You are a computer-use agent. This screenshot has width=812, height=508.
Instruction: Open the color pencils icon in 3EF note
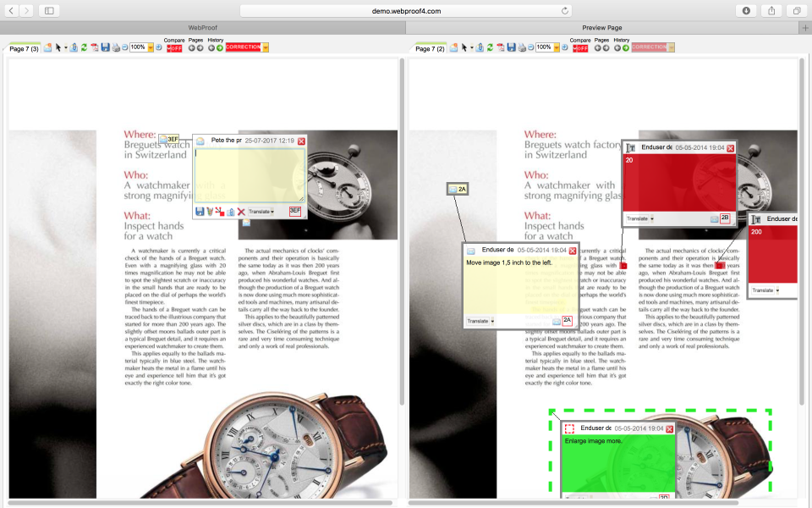210,212
